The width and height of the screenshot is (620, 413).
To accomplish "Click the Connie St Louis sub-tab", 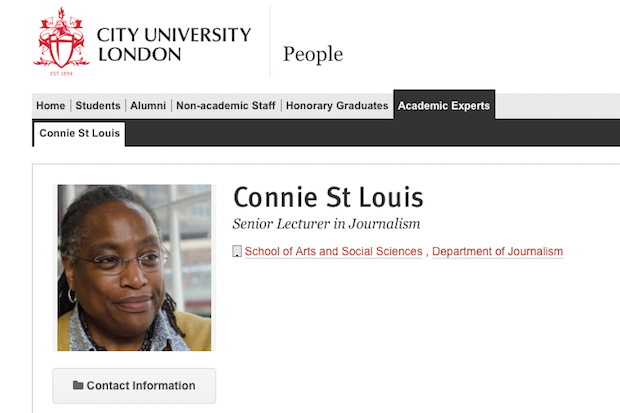I will 79,133.
